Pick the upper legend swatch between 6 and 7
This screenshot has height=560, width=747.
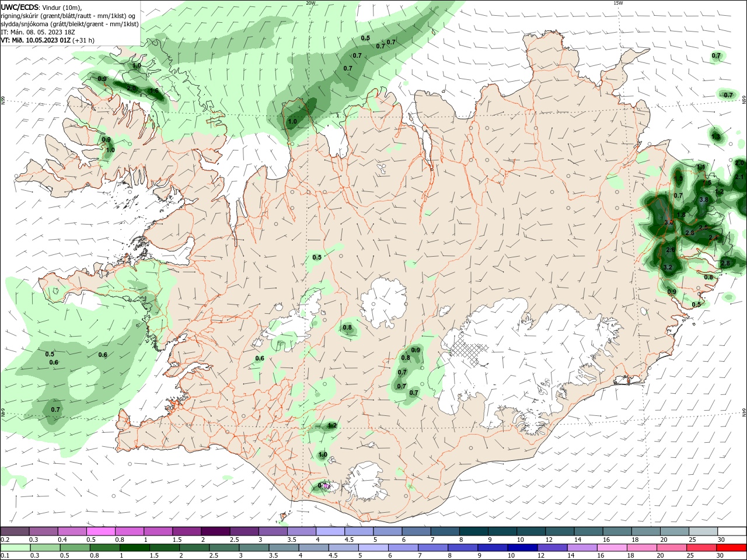(x=416, y=531)
